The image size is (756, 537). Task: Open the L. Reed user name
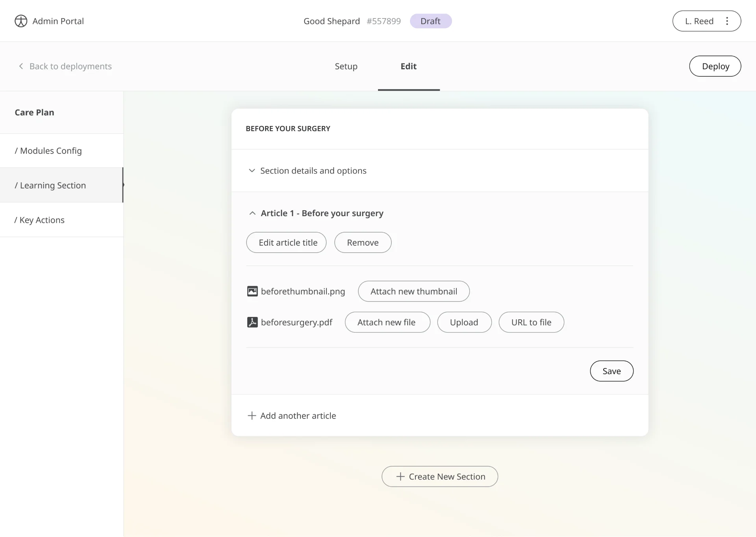[699, 21]
